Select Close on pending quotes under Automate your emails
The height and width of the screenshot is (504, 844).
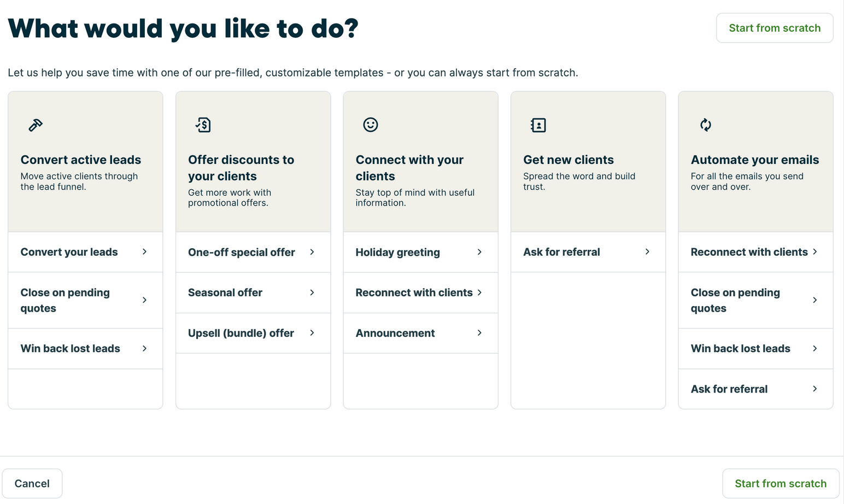755,300
